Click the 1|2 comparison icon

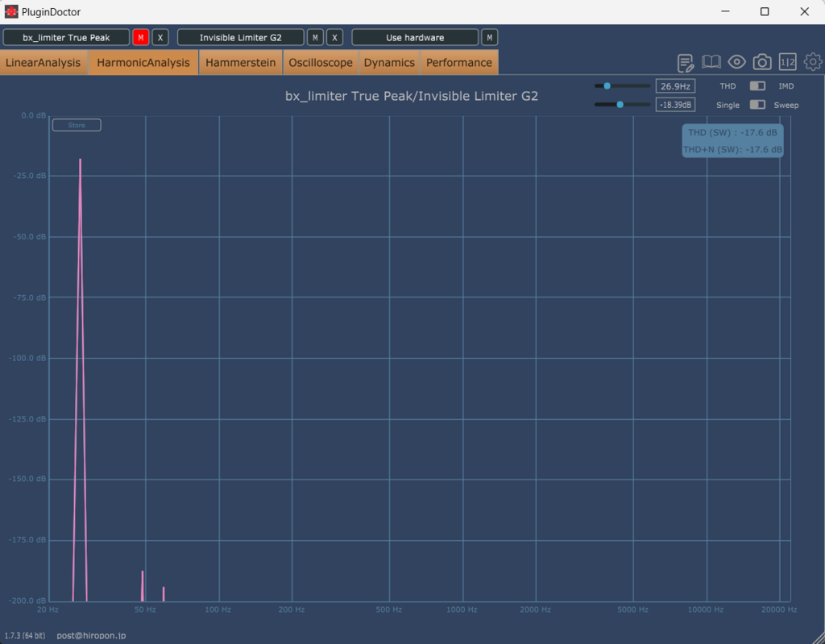788,62
